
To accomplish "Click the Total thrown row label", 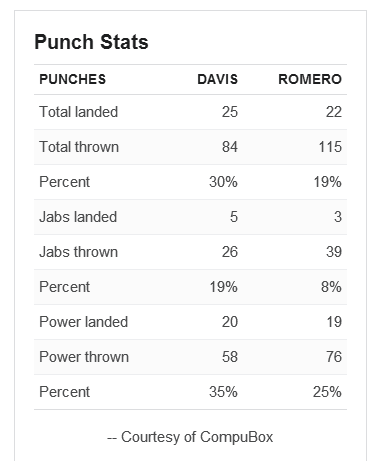I will pos(79,147).
